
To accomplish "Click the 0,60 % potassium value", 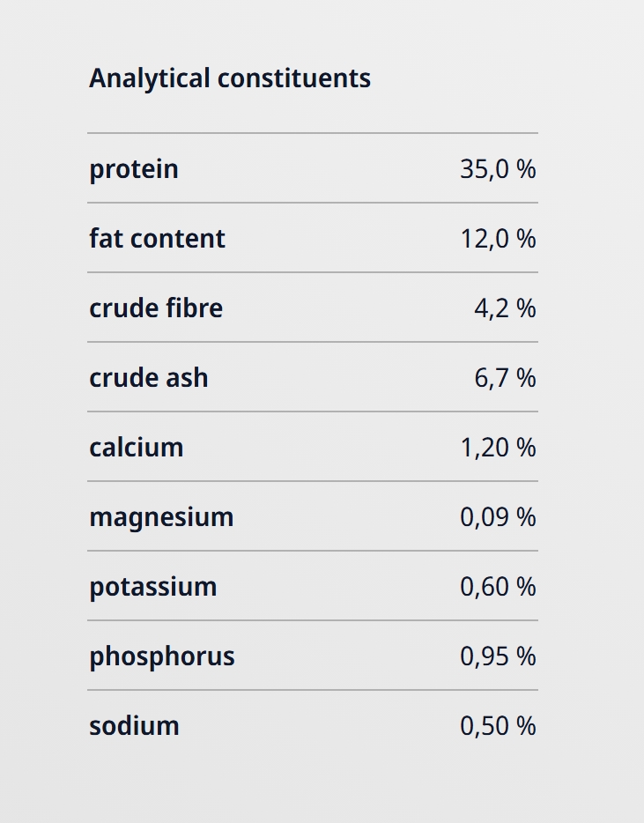I will (x=498, y=586).
